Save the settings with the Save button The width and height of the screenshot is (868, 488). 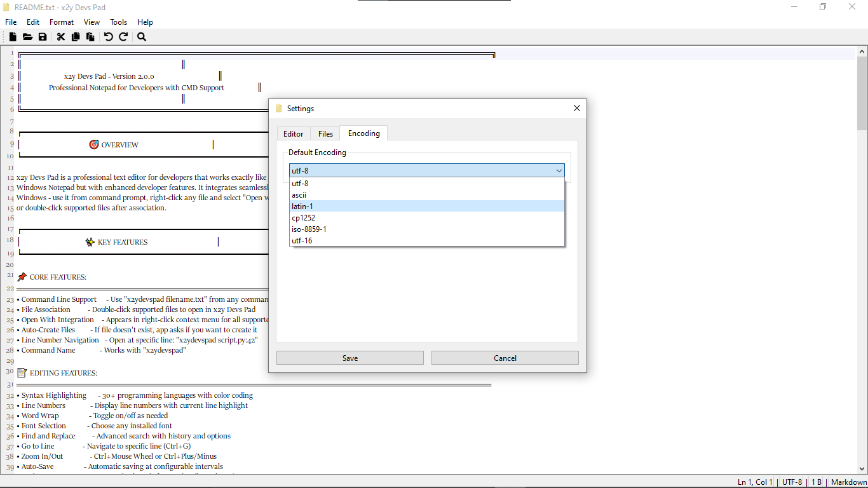[x=350, y=358]
